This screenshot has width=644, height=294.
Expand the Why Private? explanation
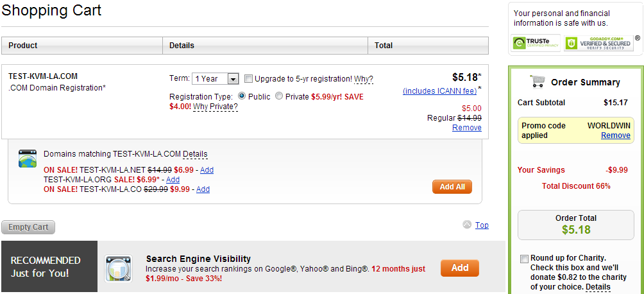[216, 106]
